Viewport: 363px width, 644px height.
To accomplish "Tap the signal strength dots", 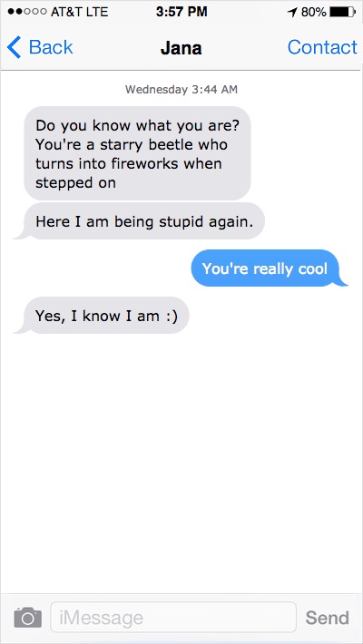I will 27,12.
